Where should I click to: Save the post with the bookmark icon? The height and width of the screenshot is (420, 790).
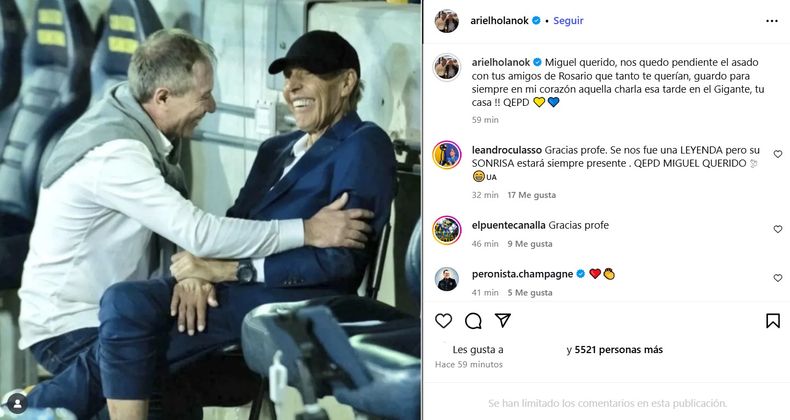pyautogui.click(x=773, y=321)
